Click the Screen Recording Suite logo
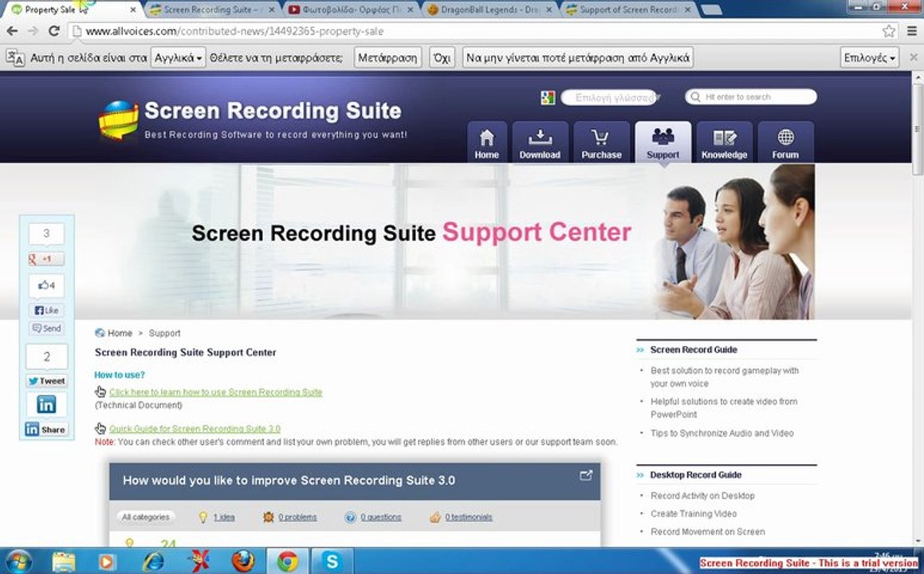 [x=254, y=120]
